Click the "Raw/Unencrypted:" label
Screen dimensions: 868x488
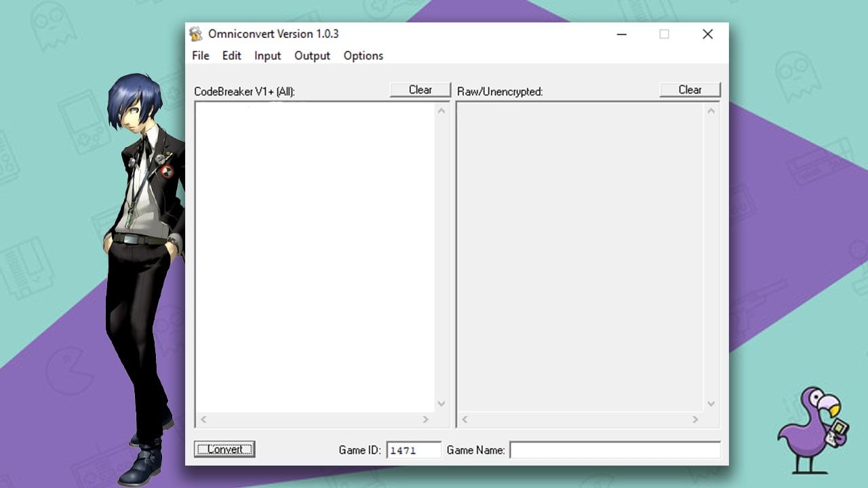pyautogui.click(x=500, y=91)
